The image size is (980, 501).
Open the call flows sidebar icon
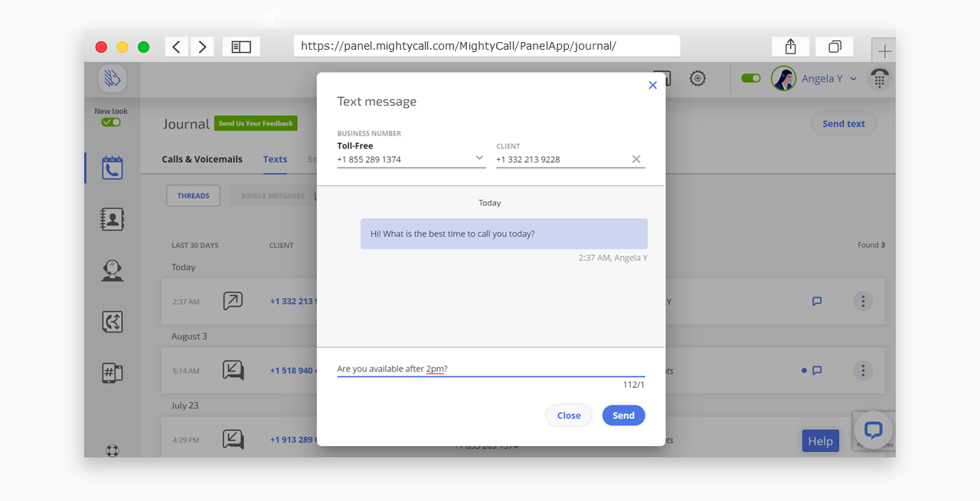pyautogui.click(x=113, y=321)
